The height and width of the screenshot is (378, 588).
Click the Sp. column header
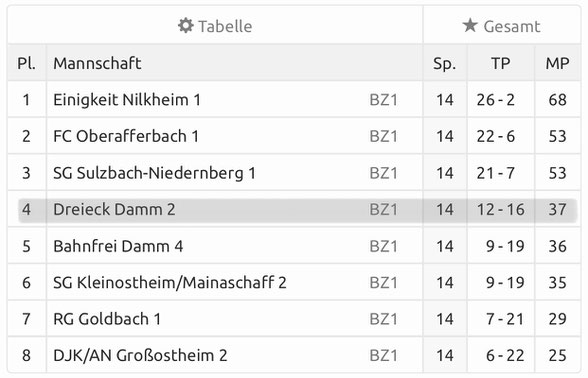coord(444,63)
